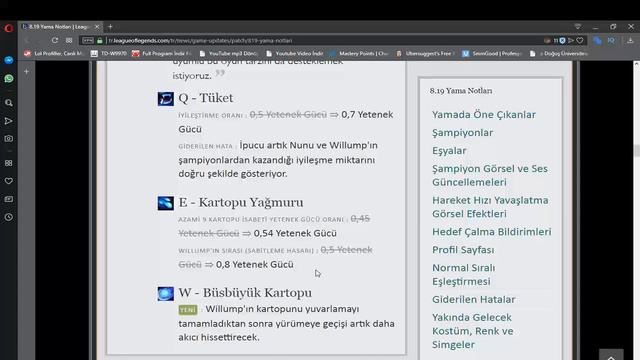640x360 pixels.
Task: Click the 0,54 Yetenek Gücü value
Action: (295, 233)
